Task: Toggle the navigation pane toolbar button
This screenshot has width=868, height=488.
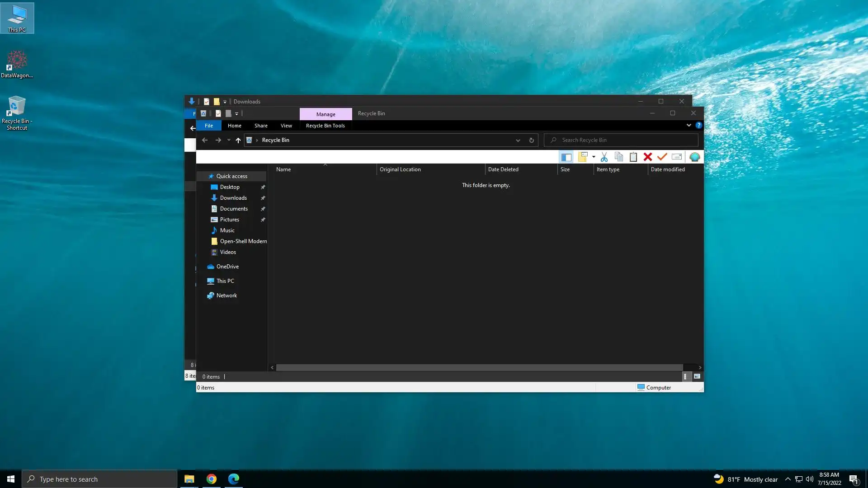Action: tap(566, 157)
